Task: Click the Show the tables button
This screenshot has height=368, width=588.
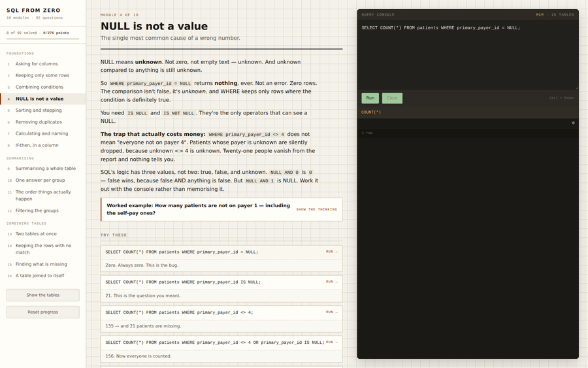Action: tap(42, 295)
